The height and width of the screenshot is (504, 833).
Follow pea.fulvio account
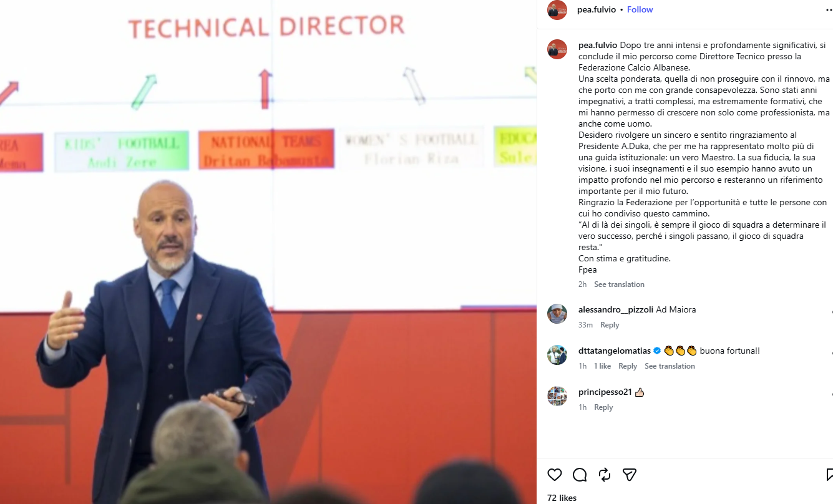click(640, 9)
